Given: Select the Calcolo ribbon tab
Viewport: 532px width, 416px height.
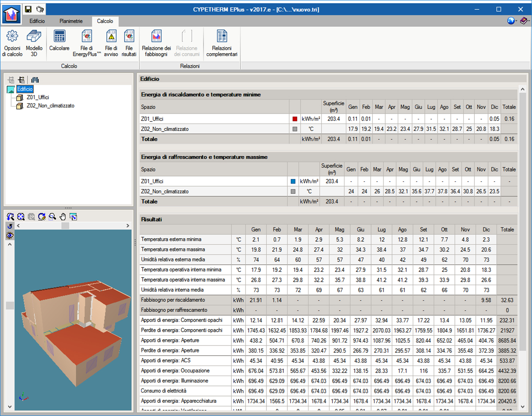Looking at the screenshot, I should click(x=105, y=21).
